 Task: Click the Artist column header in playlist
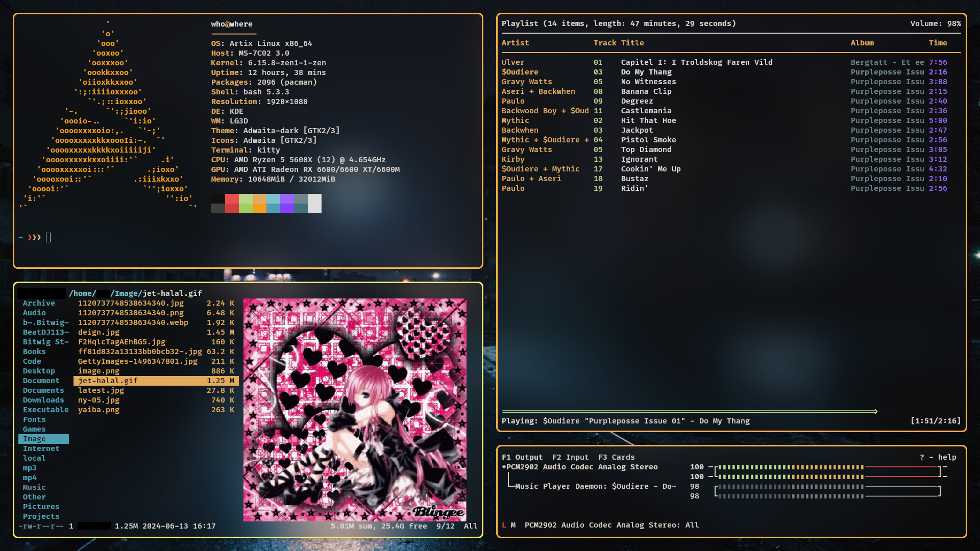point(515,43)
